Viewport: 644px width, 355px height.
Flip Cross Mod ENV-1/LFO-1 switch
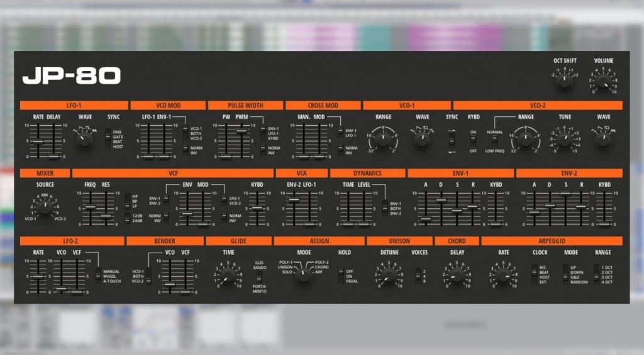(x=340, y=133)
